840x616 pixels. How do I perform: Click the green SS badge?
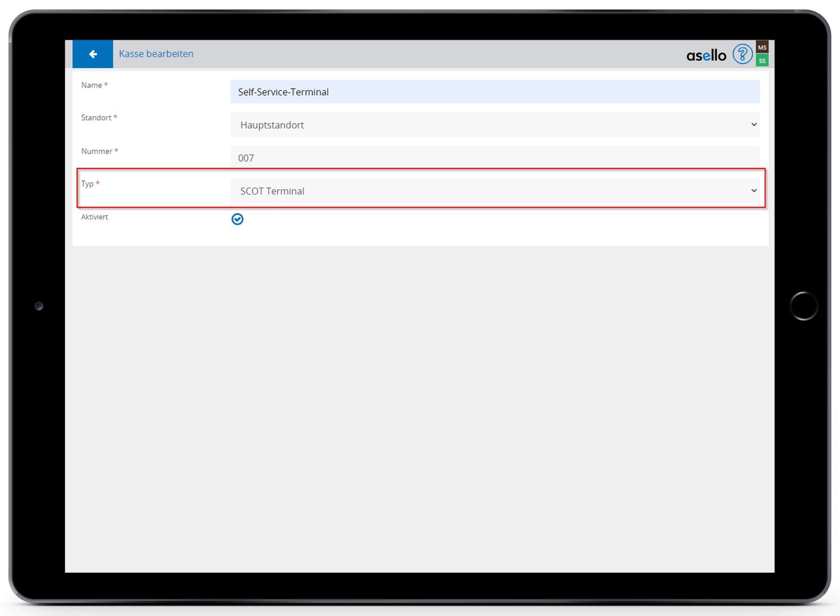coord(762,61)
